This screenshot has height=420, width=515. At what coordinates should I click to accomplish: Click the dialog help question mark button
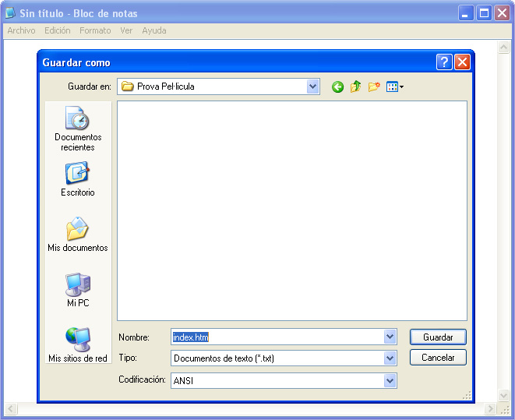coord(444,62)
